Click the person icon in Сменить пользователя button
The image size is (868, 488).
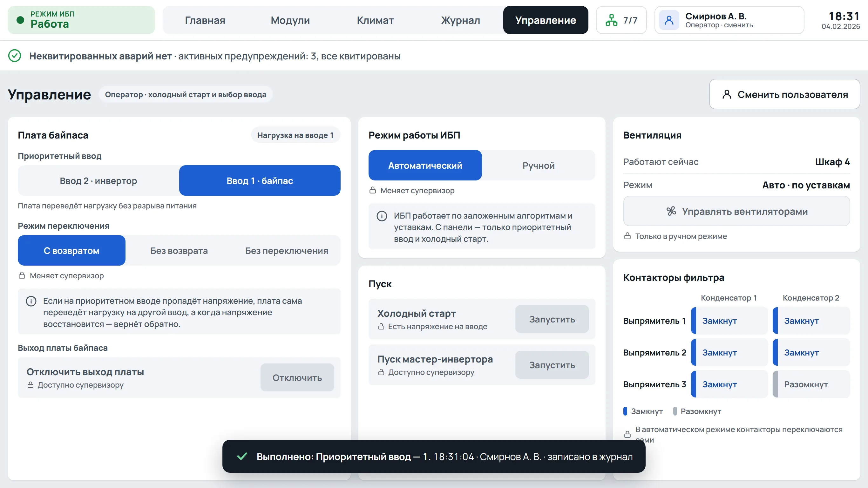727,94
